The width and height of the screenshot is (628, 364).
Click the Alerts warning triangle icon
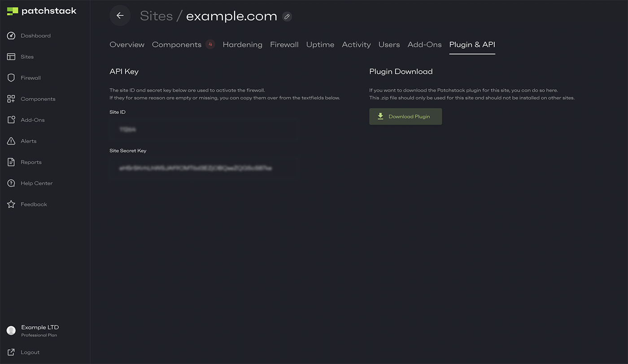pos(11,141)
